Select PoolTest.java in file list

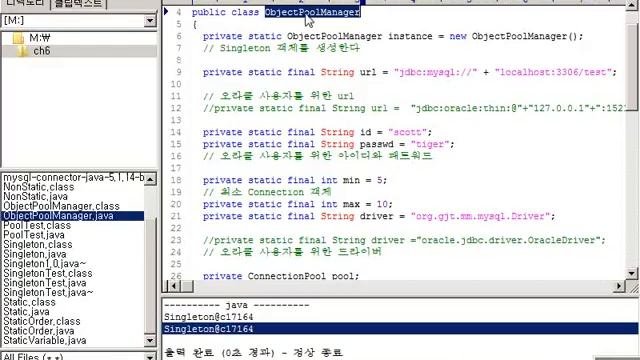click(x=34, y=235)
